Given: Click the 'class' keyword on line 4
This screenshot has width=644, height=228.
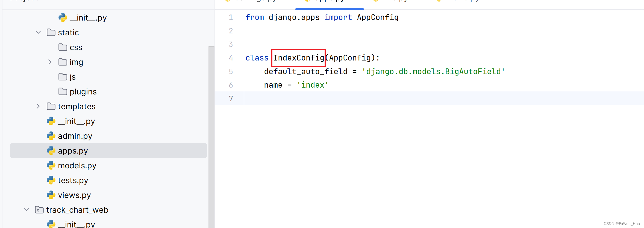Looking at the screenshot, I should pyautogui.click(x=257, y=58).
